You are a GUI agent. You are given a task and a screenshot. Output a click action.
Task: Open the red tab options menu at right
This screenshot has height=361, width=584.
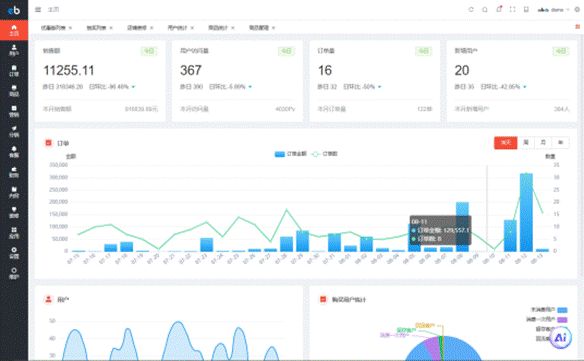point(578,27)
